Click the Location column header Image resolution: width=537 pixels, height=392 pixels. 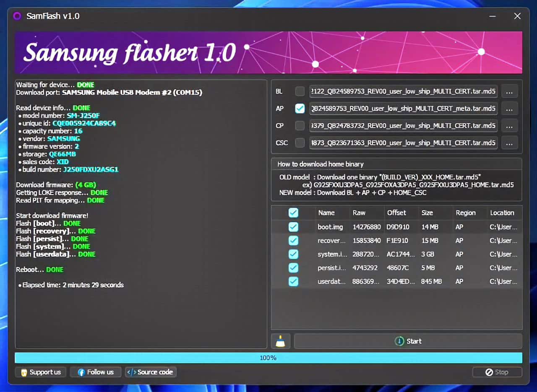pyautogui.click(x=505, y=213)
